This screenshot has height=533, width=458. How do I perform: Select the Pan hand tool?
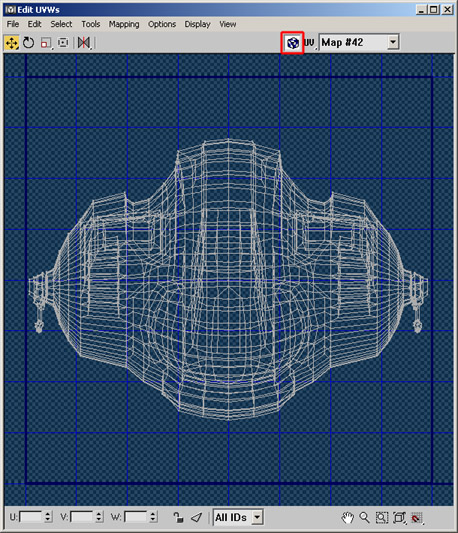pyautogui.click(x=347, y=518)
